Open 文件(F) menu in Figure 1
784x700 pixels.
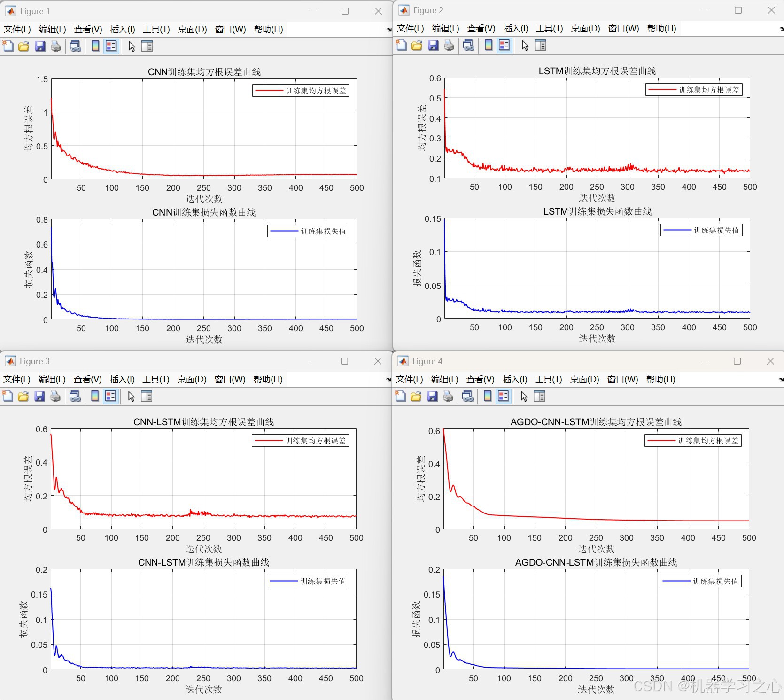(17, 29)
